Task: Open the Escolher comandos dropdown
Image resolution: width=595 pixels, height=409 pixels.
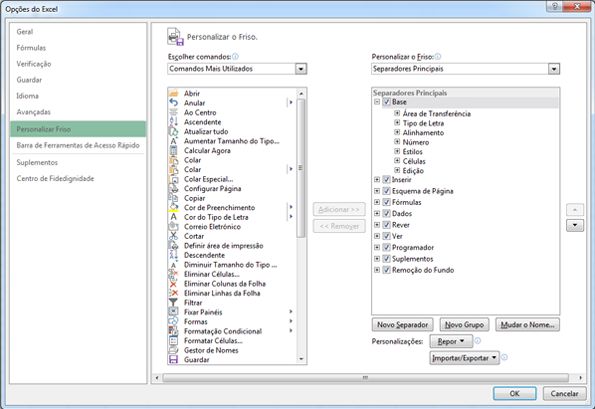Action: point(301,69)
